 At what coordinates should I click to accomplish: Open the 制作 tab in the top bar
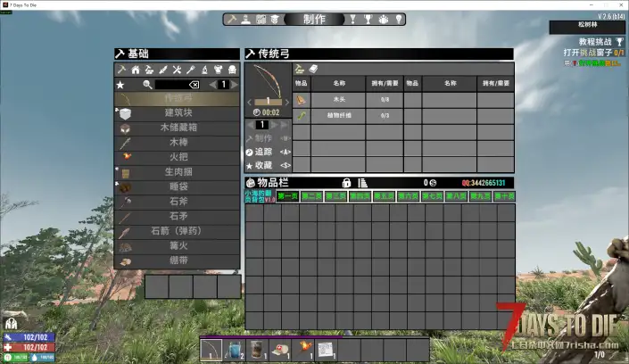pyautogui.click(x=314, y=20)
